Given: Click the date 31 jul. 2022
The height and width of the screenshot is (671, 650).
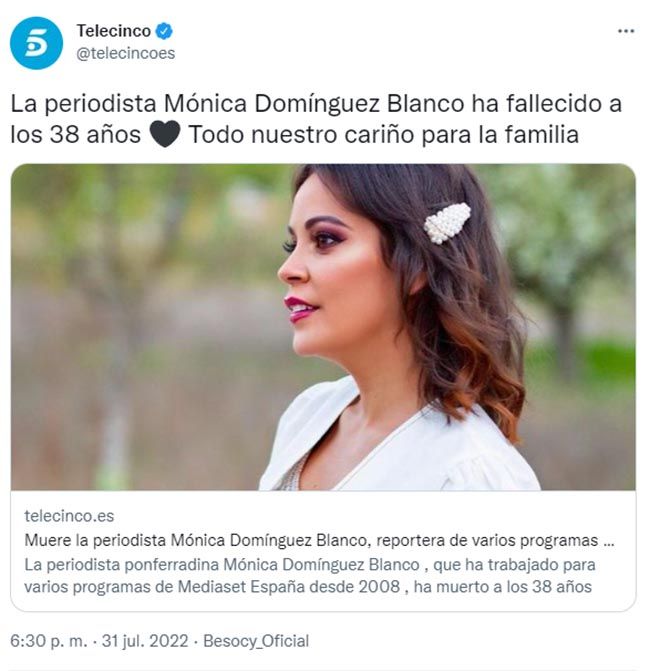Looking at the screenshot, I should (x=145, y=641).
